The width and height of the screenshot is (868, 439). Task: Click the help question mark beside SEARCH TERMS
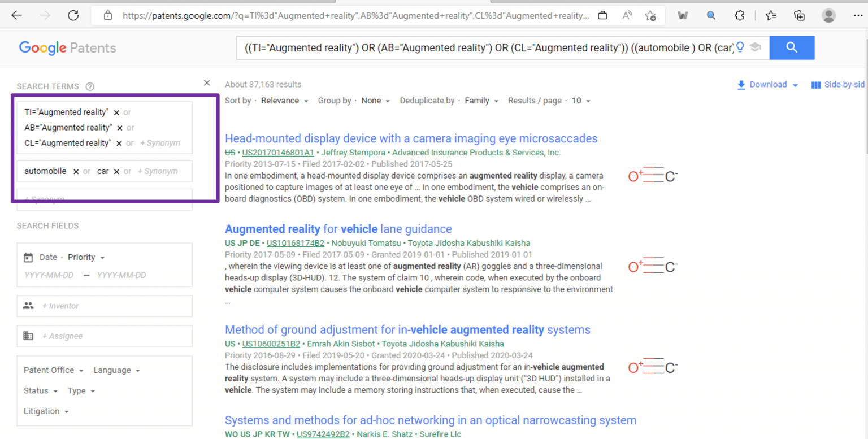(x=90, y=86)
